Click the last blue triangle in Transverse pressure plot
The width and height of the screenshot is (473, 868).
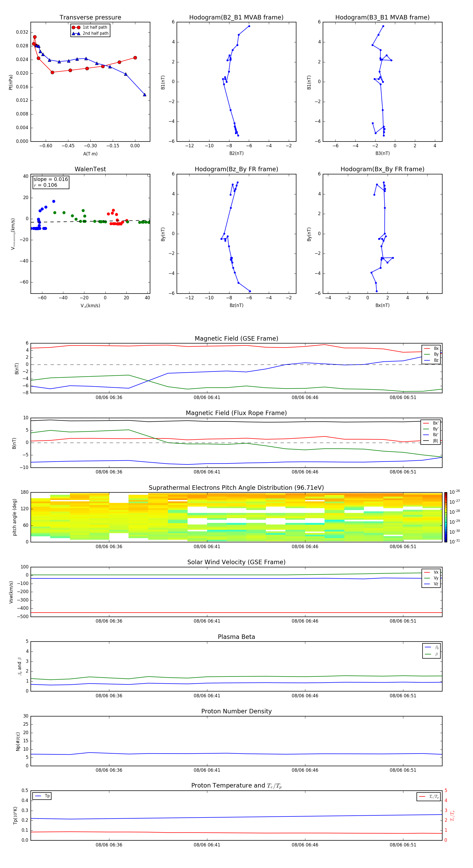click(145, 95)
